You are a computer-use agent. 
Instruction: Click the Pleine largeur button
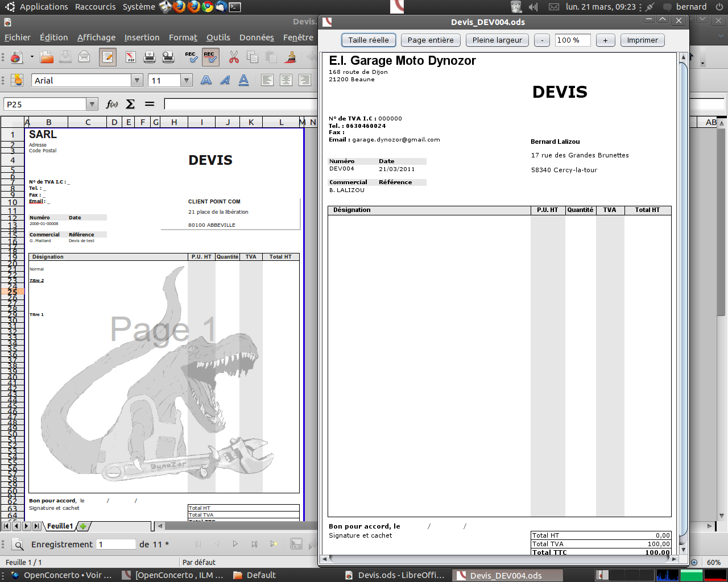pos(497,40)
